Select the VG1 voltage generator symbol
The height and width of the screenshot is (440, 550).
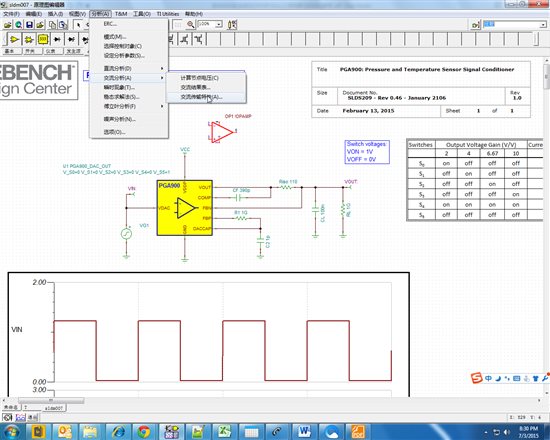click(x=126, y=233)
